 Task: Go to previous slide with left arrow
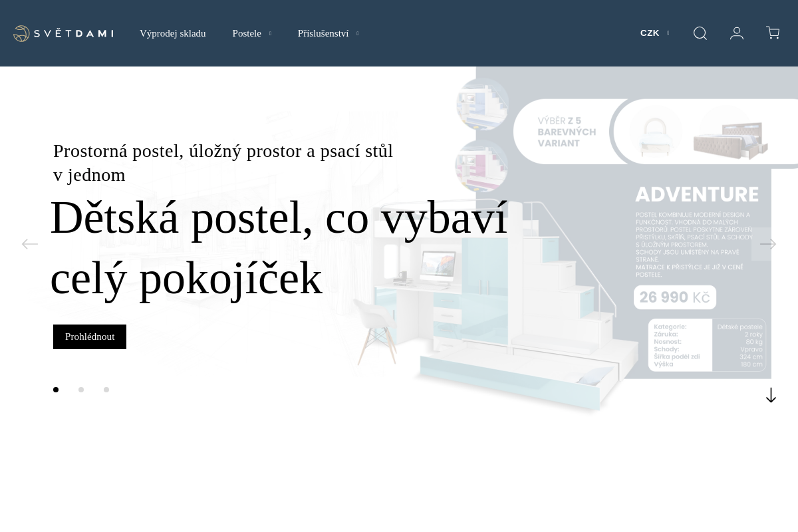[30, 244]
